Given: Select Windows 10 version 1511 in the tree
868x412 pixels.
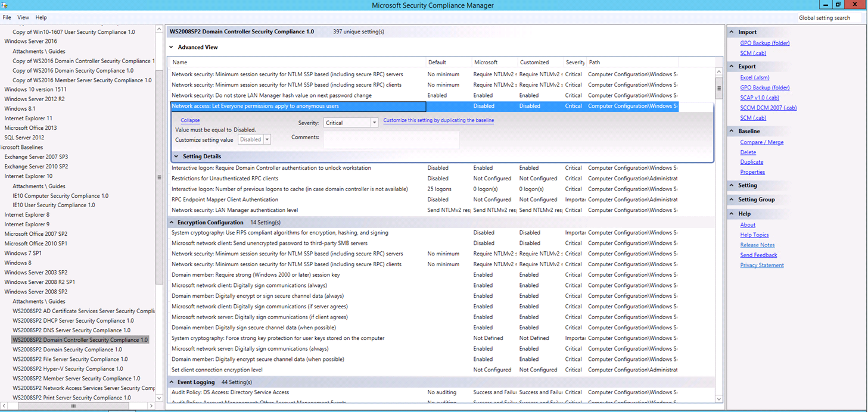Looking at the screenshot, I should coord(35,90).
